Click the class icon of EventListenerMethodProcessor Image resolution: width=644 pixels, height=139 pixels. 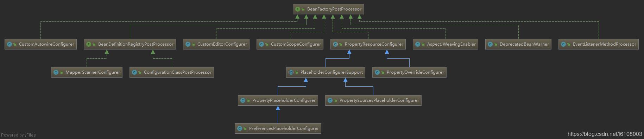(x=563, y=44)
